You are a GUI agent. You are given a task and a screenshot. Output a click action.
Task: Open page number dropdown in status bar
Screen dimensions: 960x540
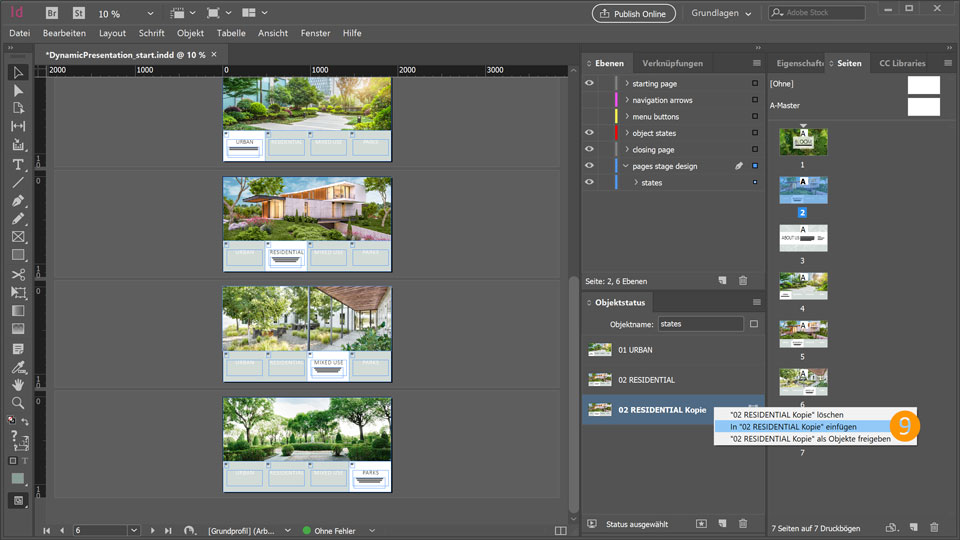coord(133,530)
